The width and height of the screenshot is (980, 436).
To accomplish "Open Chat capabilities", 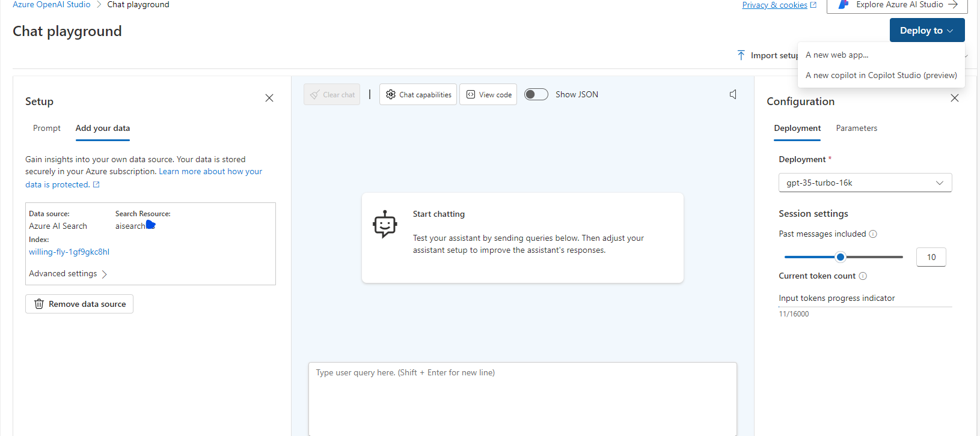I will (418, 94).
